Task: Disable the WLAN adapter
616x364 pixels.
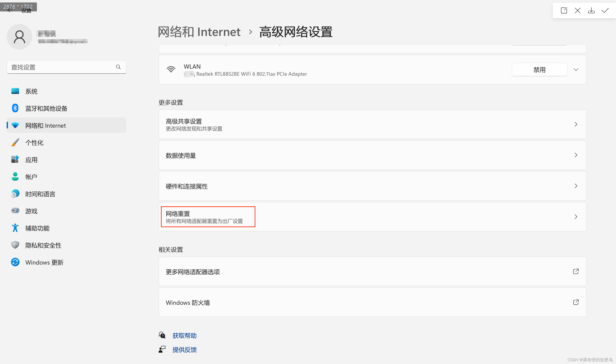Action: 539,70
